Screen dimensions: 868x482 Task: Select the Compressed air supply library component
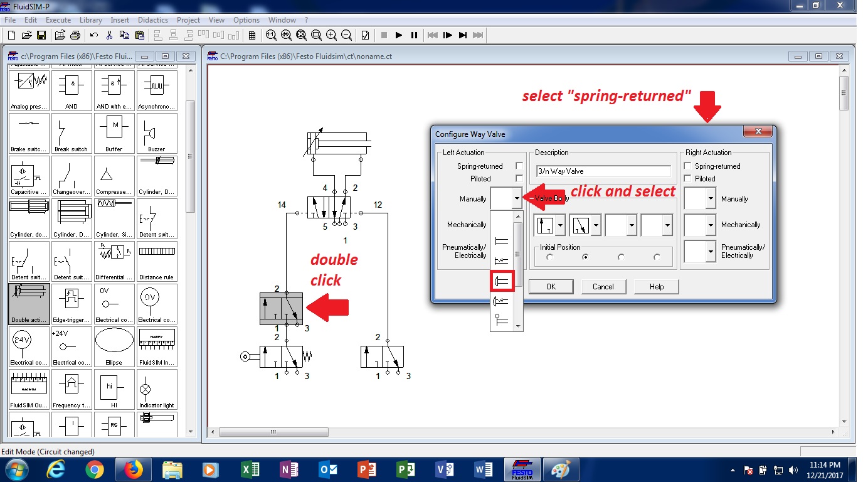[x=114, y=176]
